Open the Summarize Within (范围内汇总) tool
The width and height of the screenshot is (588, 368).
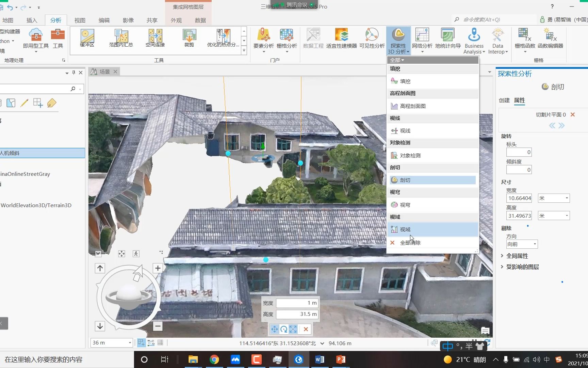pyautogui.click(x=121, y=38)
